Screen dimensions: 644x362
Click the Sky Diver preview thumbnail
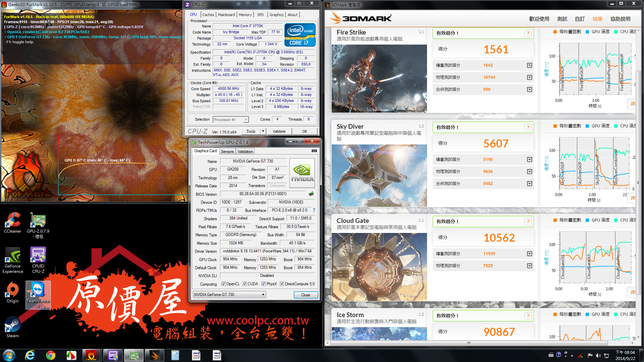click(379, 176)
